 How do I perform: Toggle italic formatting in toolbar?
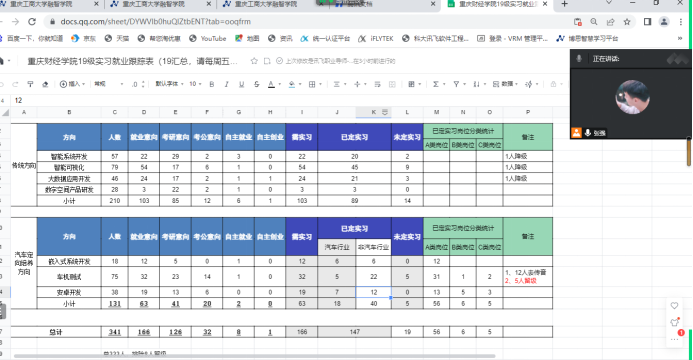pos(226,84)
